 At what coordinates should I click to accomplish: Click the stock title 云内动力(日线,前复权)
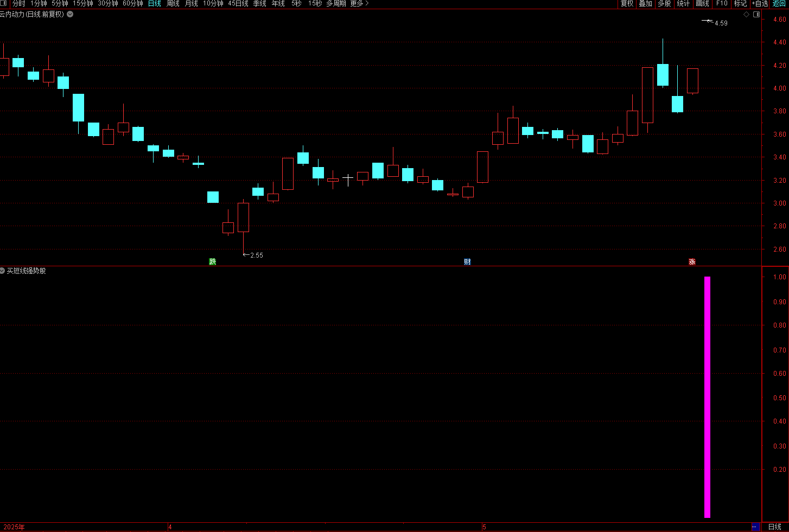tap(32, 14)
